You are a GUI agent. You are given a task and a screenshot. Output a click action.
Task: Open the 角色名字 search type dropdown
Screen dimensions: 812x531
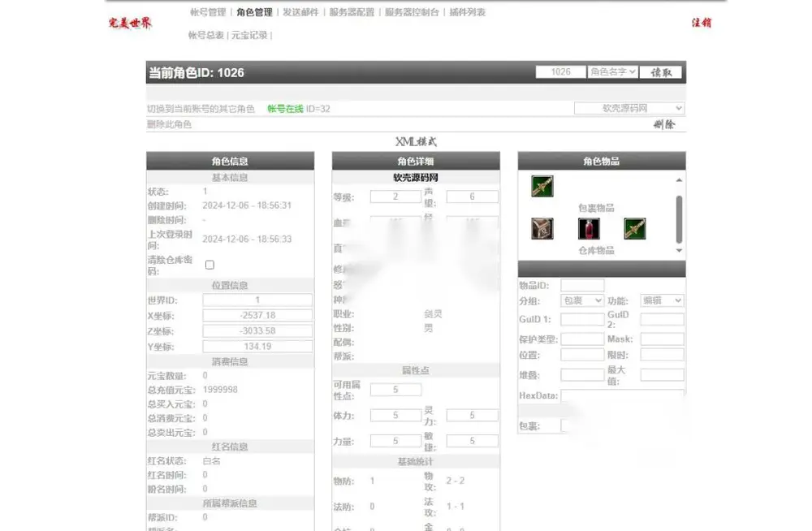(x=612, y=72)
